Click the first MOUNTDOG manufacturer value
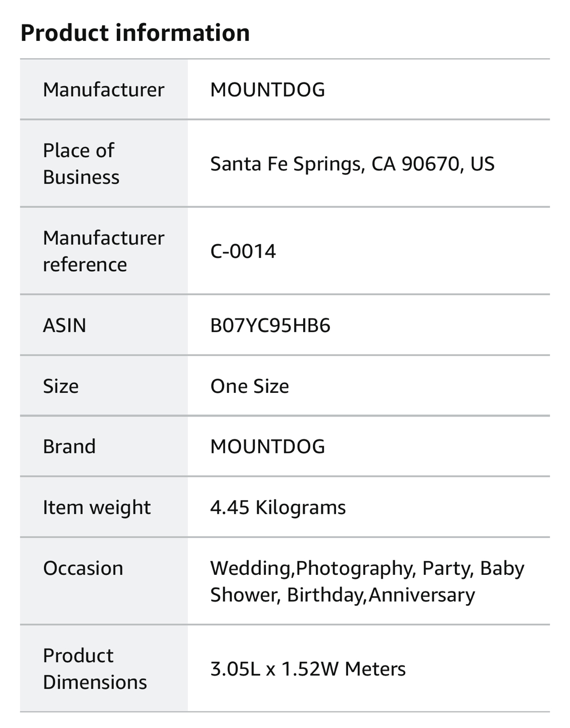Screen dimensions: 570x728 [267, 89]
